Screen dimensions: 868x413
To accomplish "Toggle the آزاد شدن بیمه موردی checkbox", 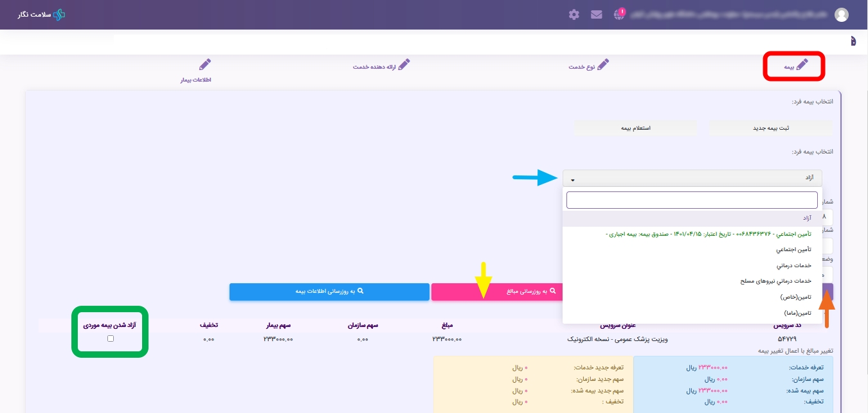I will pos(111,338).
